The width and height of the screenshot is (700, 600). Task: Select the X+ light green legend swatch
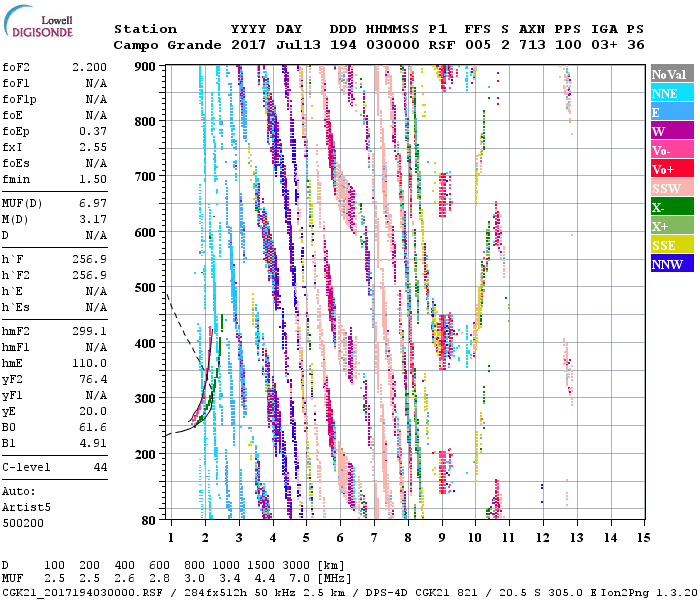point(672,225)
